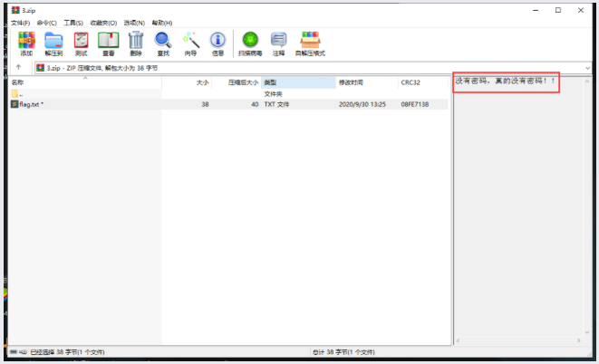Run the 测试 (Test) archive tool
The width and height of the screenshot is (599, 364).
(x=82, y=41)
